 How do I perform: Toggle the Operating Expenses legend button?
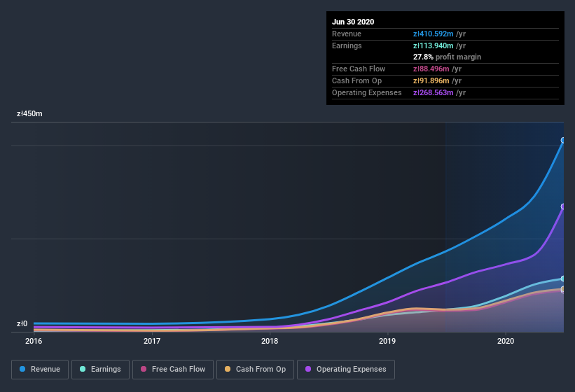[x=346, y=370]
